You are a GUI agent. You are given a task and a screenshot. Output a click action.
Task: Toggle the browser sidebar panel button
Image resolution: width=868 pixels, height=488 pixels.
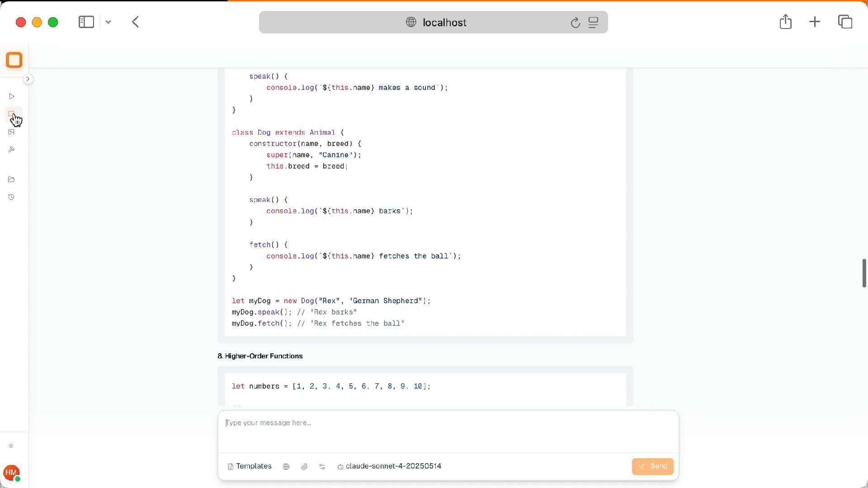86,22
